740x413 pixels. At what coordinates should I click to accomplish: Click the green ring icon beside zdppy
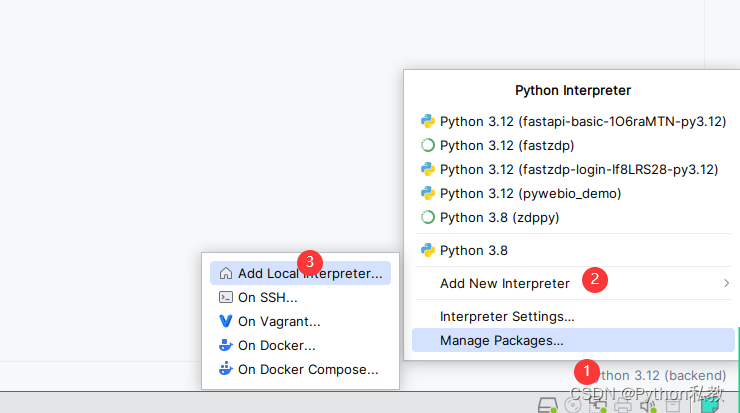[428, 218]
